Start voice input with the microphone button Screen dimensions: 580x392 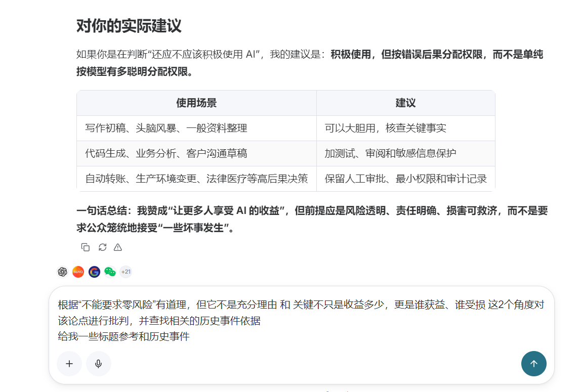pos(98,364)
